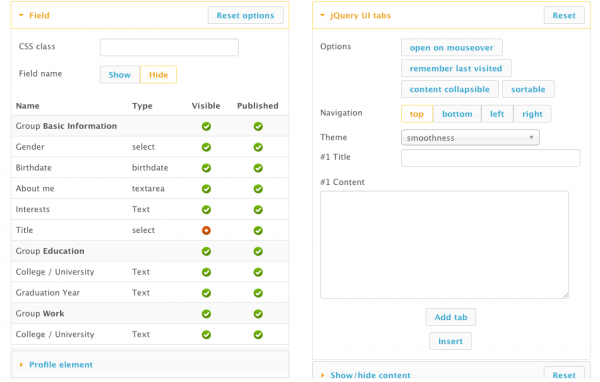Click the Type column header

point(142,106)
